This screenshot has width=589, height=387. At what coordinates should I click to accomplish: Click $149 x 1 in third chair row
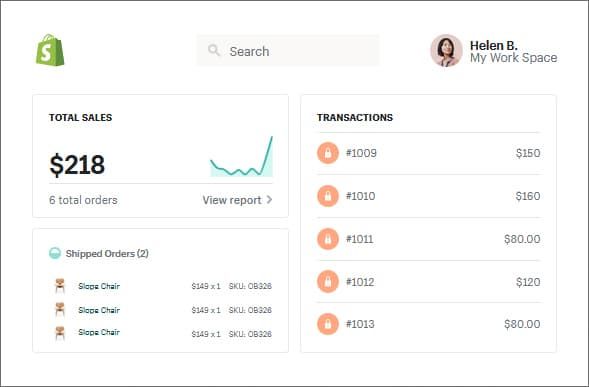coord(206,334)
